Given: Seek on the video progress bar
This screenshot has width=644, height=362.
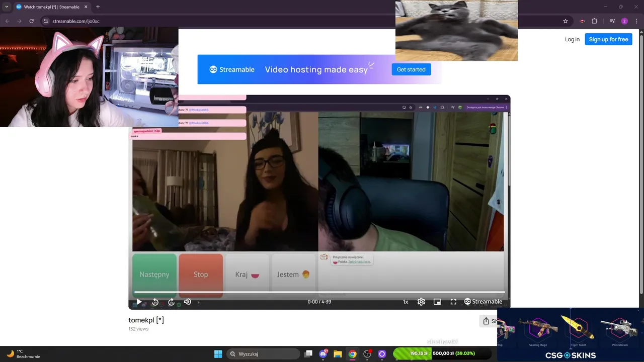Looking at the screenshot, I should 319,292.
